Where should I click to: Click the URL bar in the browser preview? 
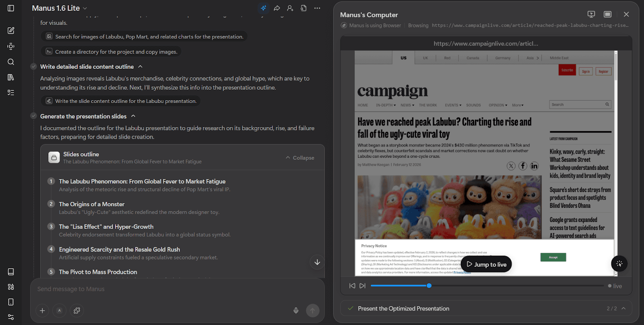point(486,43)
